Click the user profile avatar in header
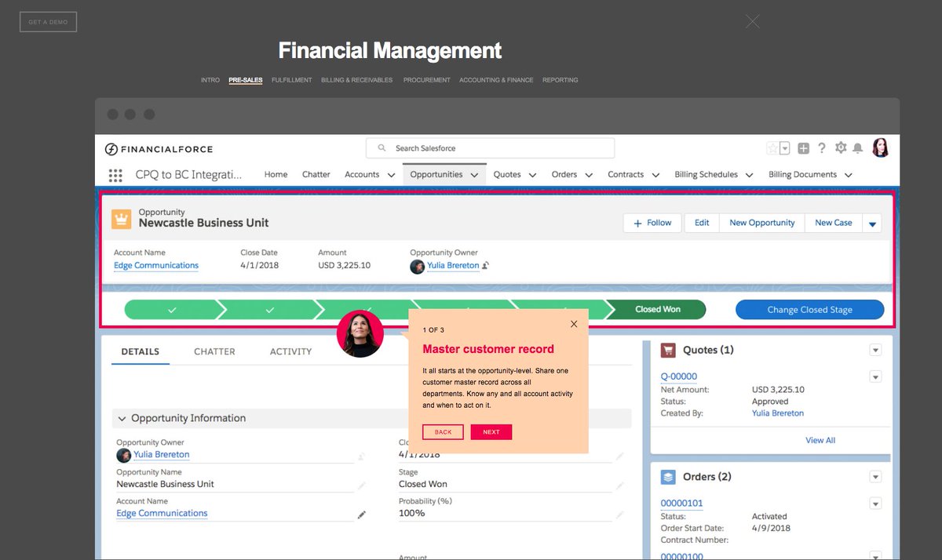Image resolution: width=942 pixels, height=560 pixels. click(x=881, y=147)
